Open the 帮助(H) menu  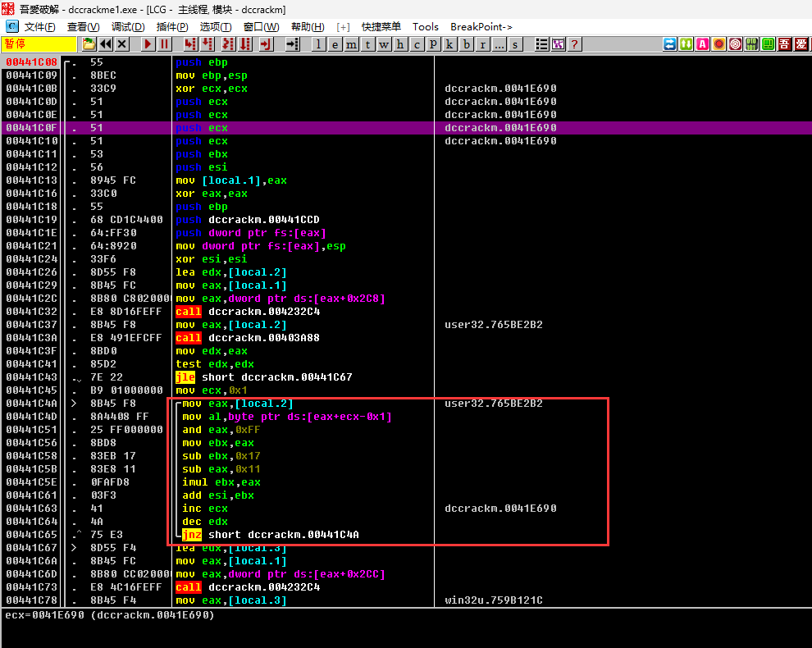click(308, 27)
